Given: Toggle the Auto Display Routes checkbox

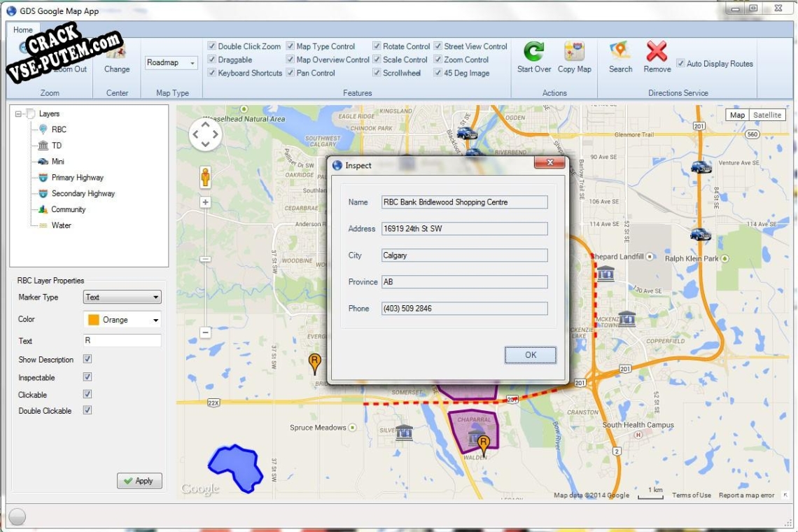Looking at the screenshot, I should [680, 64].
